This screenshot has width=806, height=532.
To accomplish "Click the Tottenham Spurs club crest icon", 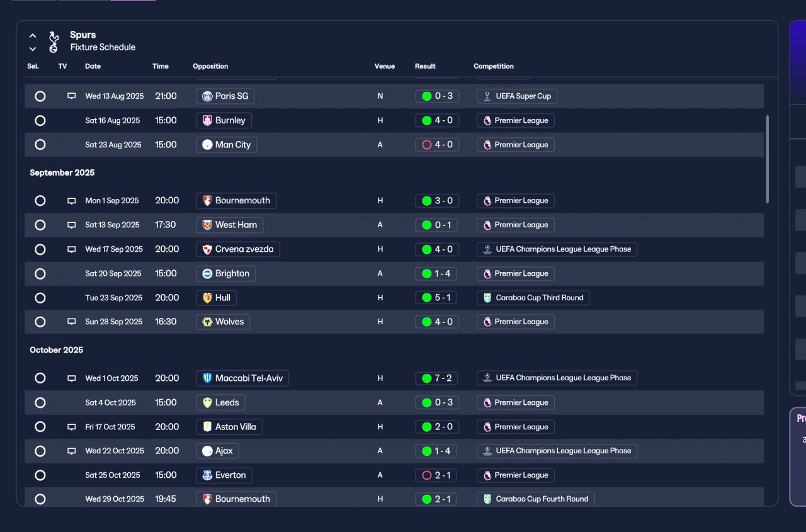I will 54,42.
